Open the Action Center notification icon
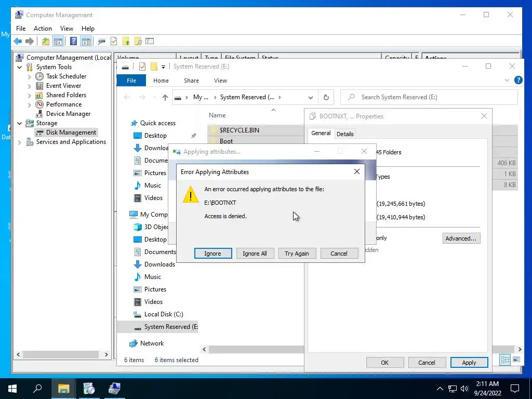The width and height of the screenshot is (532, 399). [515, 389]
